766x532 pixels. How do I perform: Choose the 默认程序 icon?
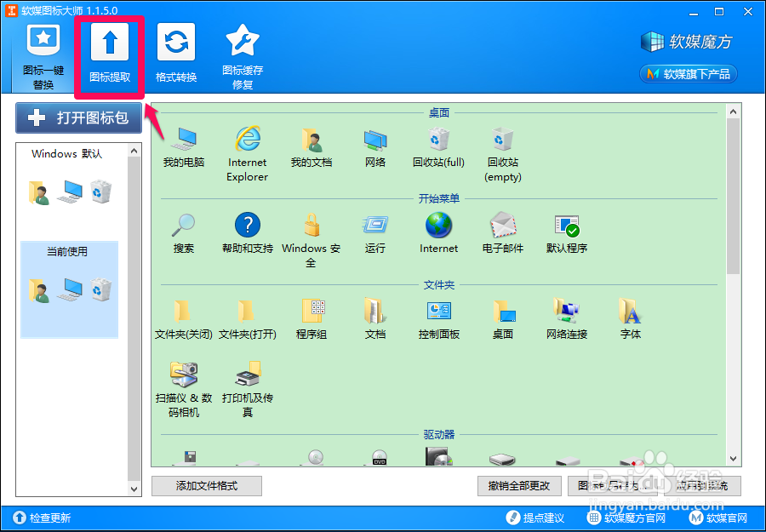point(566,226)
